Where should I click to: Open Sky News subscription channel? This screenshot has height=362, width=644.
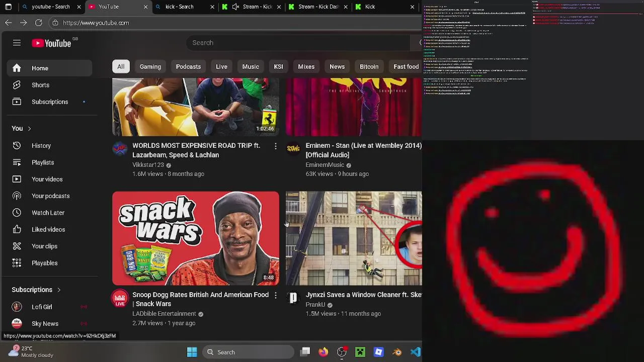(45, 323)
